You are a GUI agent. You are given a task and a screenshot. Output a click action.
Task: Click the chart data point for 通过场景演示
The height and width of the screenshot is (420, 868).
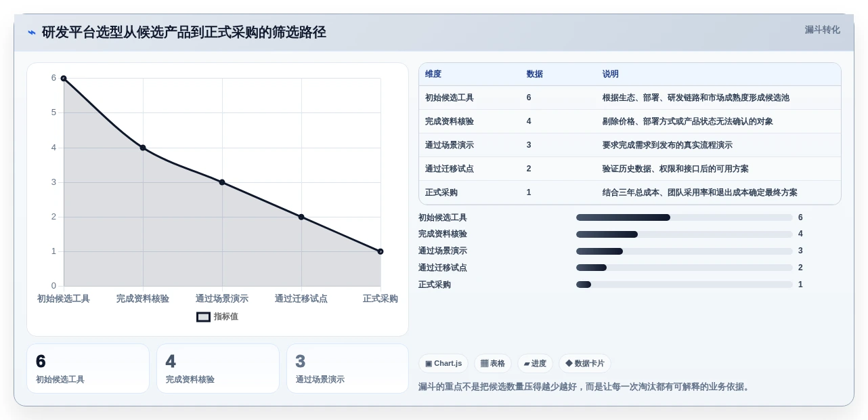coord(222,182)
